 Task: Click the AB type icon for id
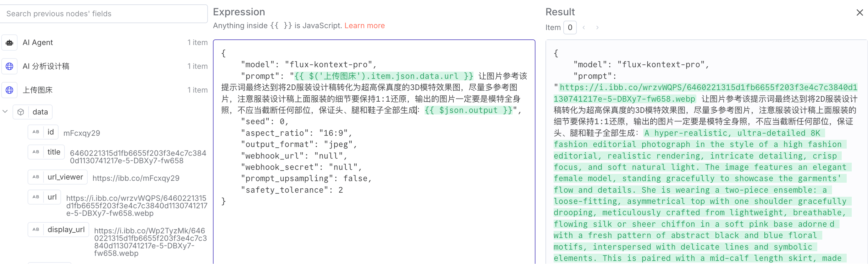click(x=36, y=132)
